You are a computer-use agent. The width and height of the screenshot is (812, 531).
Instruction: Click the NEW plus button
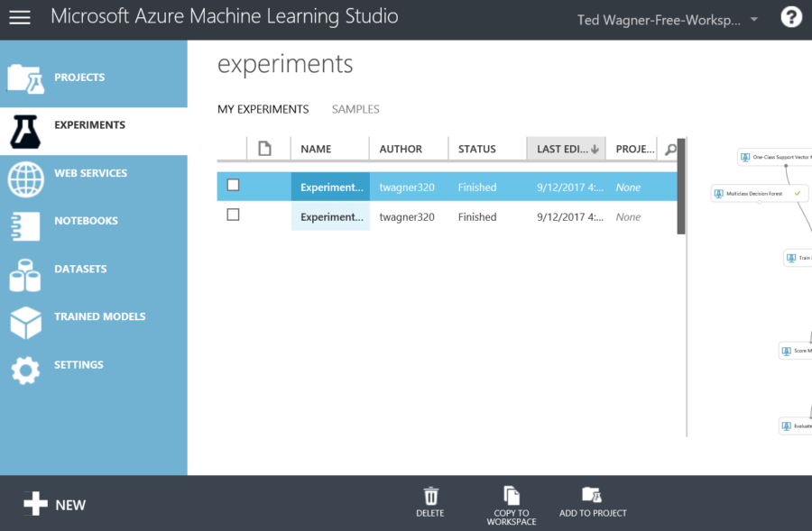pyautogui.click(x=55, y=504)
